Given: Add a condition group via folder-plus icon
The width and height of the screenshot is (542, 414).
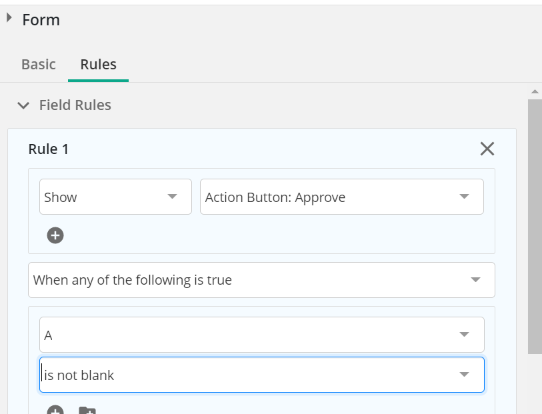Looking at the screenshot, I should click(87, 410).
